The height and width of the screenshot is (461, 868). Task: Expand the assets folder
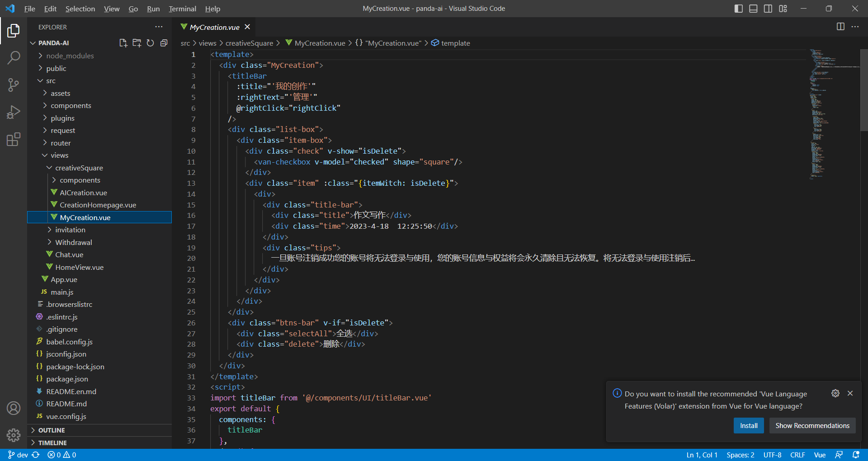click(x=99, y=93)
